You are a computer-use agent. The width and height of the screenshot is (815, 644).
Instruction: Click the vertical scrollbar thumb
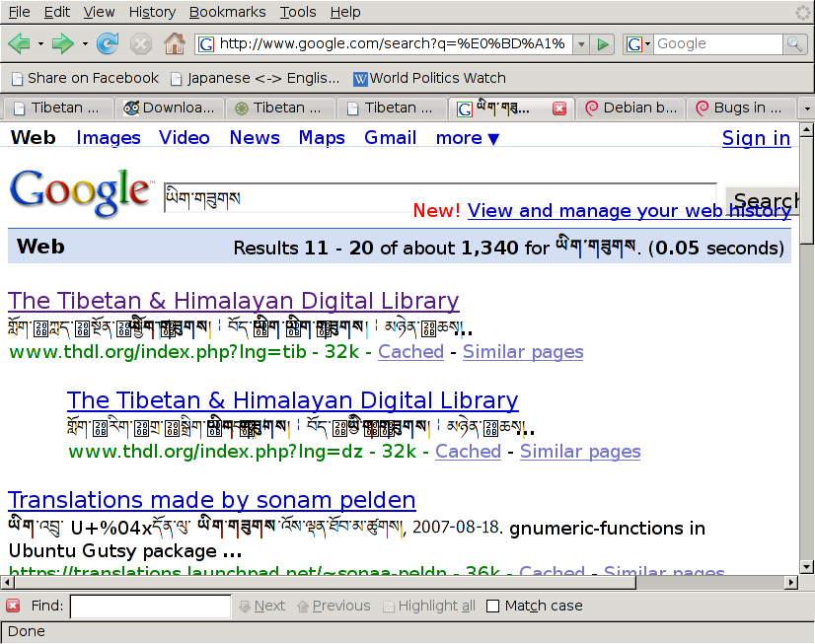(x=806, y=189)
